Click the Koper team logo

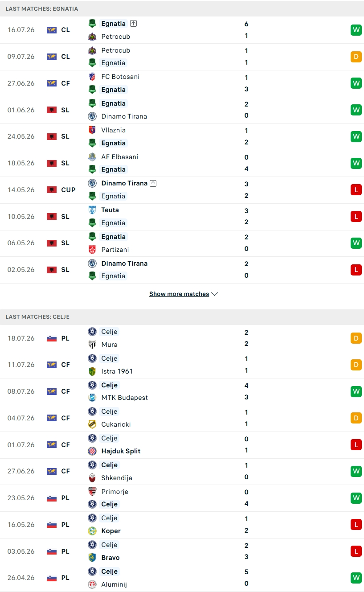coord(92,531)
